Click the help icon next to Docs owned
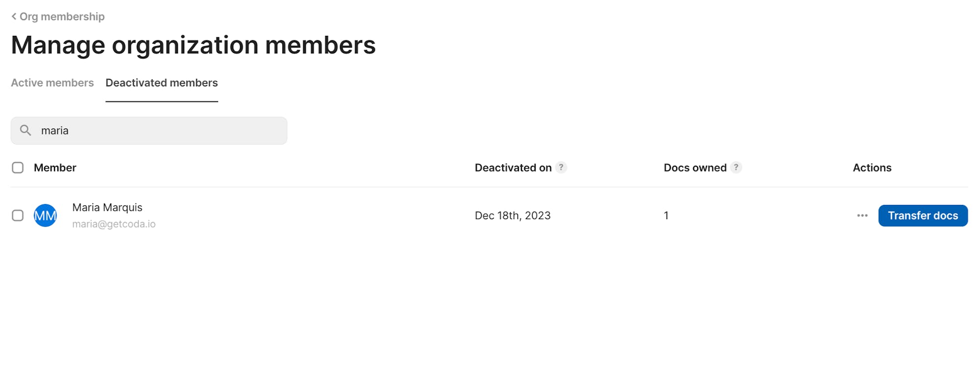The width and height of the screenshot is (980, 376). (x=736, y=167)
